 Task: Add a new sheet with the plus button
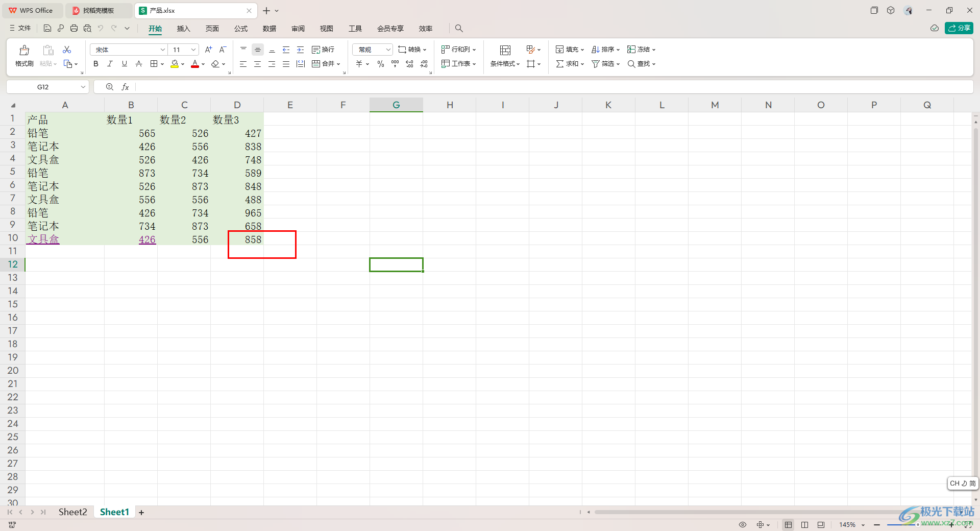click(141, 513)
